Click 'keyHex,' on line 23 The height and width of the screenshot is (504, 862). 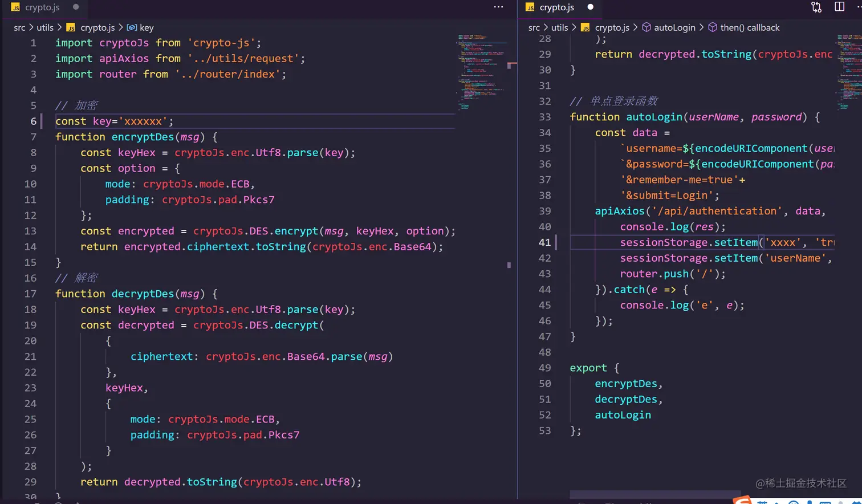127,388
